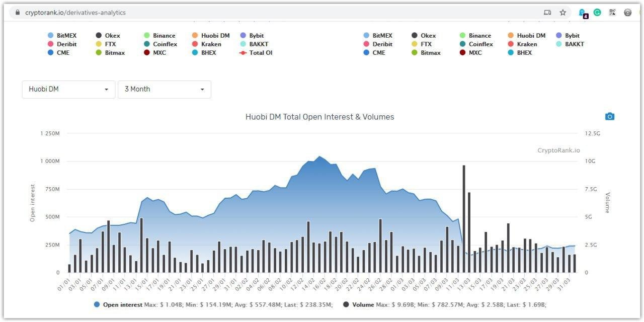Toggle Huobi DM in the legend containing Total OI

pyautogui.click(x=211, y=36)
